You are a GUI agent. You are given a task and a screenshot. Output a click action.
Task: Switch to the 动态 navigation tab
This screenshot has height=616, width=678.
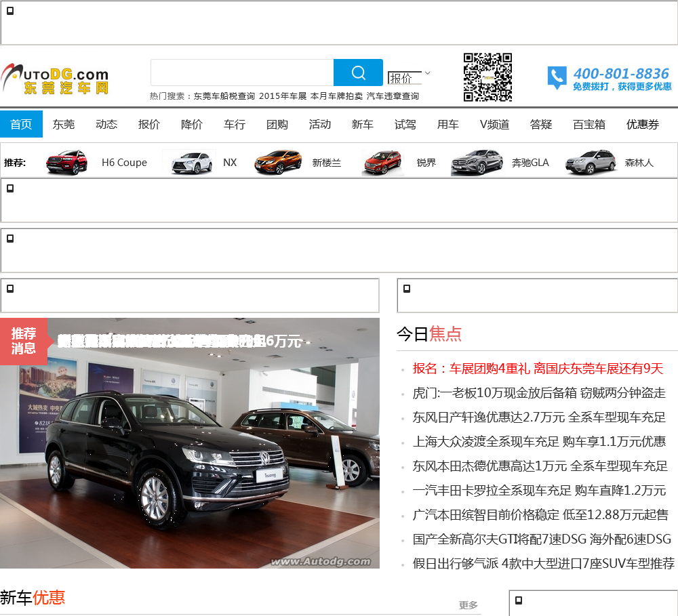106,124
